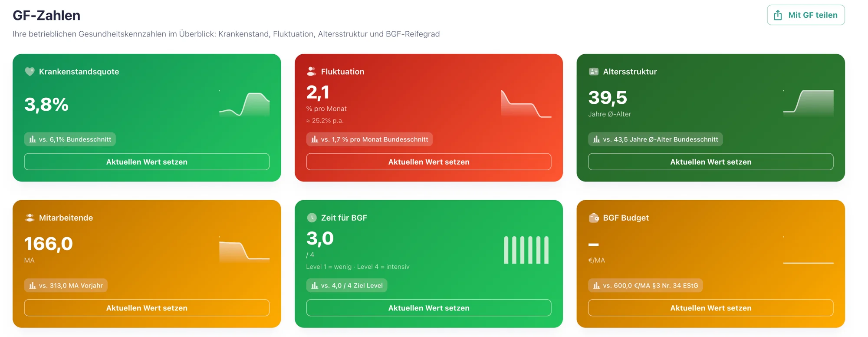
Task: Set current value for Altersstruktur
Action: pos(710,162)
